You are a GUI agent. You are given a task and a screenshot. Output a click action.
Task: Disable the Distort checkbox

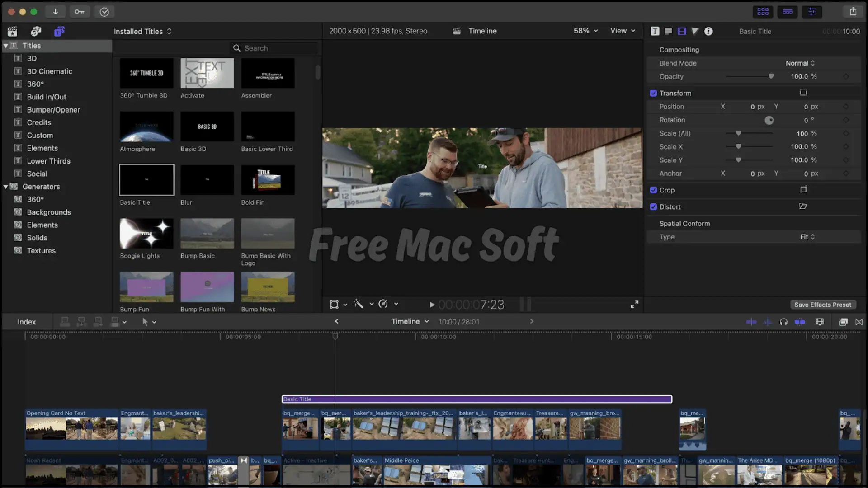click(x=654, y=206)
